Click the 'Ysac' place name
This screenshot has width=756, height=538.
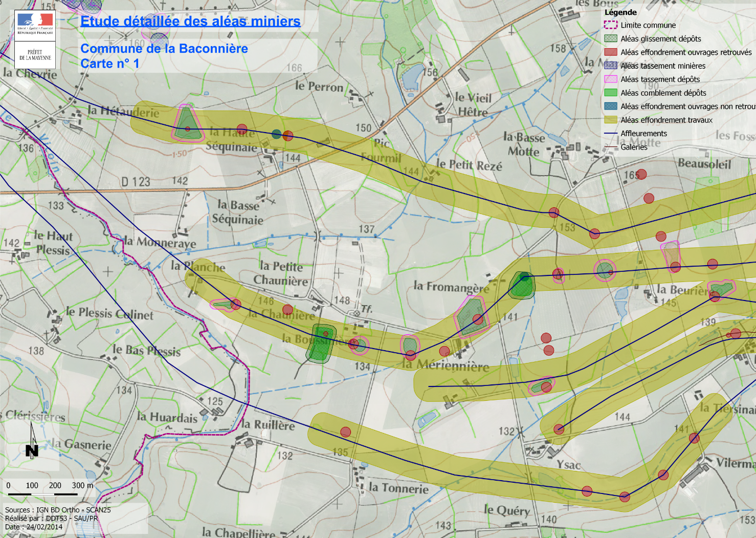(568, 465)
